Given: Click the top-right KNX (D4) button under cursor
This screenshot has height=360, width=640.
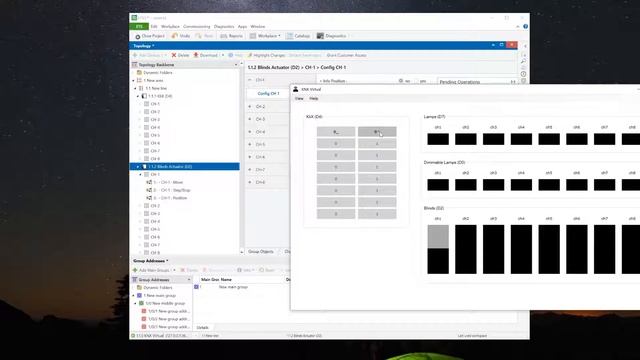Looking at the screenshot, I should [377, 131].
